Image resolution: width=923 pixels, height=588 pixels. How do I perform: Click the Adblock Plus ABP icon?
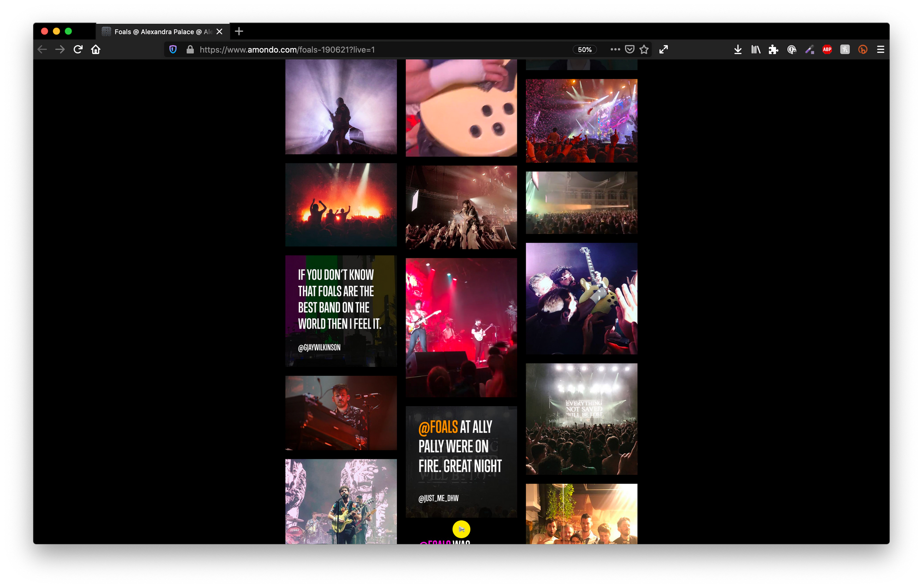pos(827,49)
